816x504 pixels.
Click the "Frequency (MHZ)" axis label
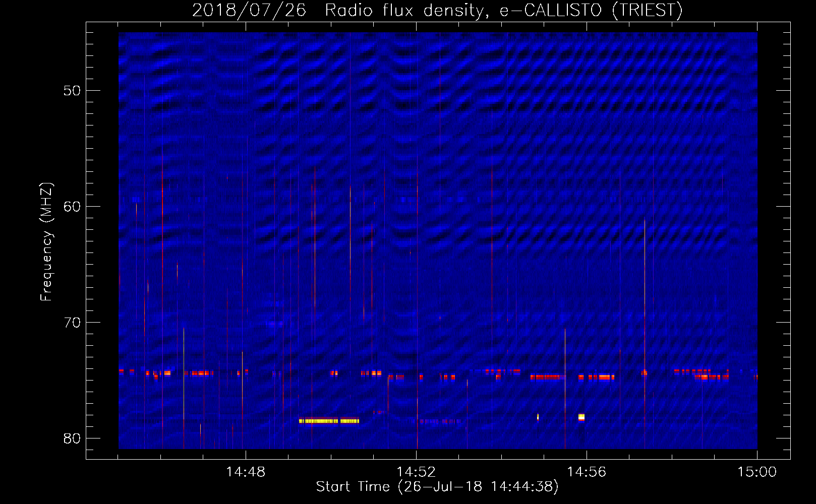point(46,242)
